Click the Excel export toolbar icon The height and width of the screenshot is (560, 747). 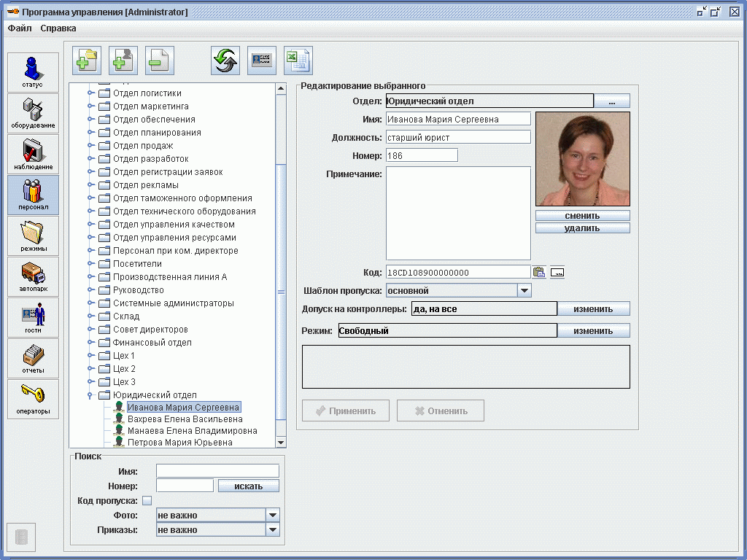[x=298, y=61]
